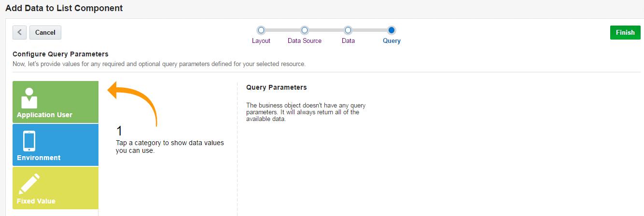This screenshot has height=216, width=644.
Task: Click the phone icon on Environment tile
Action: coord(29,141)
